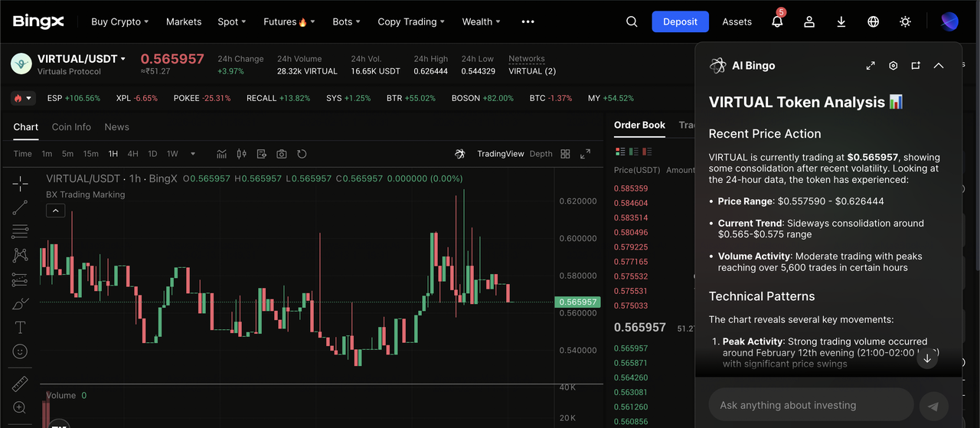
Task: Click the candlestick chart style icon
Action: [x=242, y=154]
